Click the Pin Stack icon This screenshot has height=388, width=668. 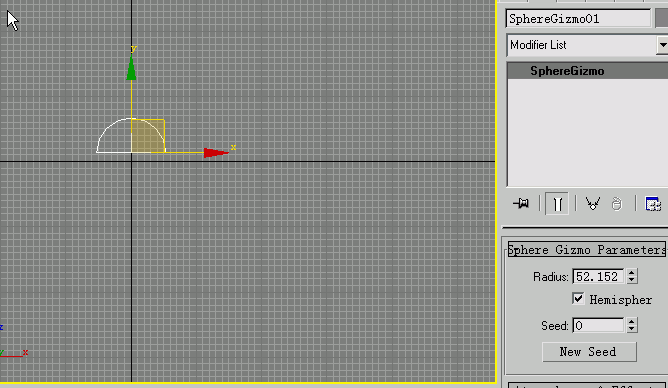(x=521, y=204)
